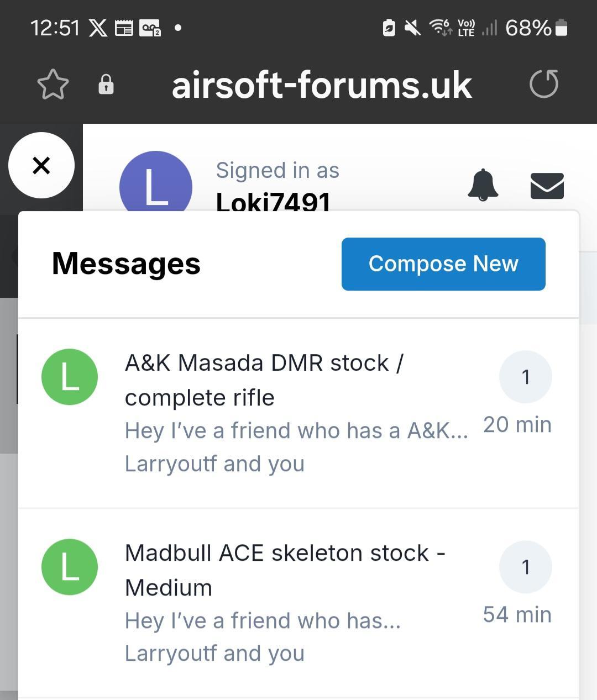Tap the 20 min timestamp
Screen dimensions: 597x700
pos(517,425)
